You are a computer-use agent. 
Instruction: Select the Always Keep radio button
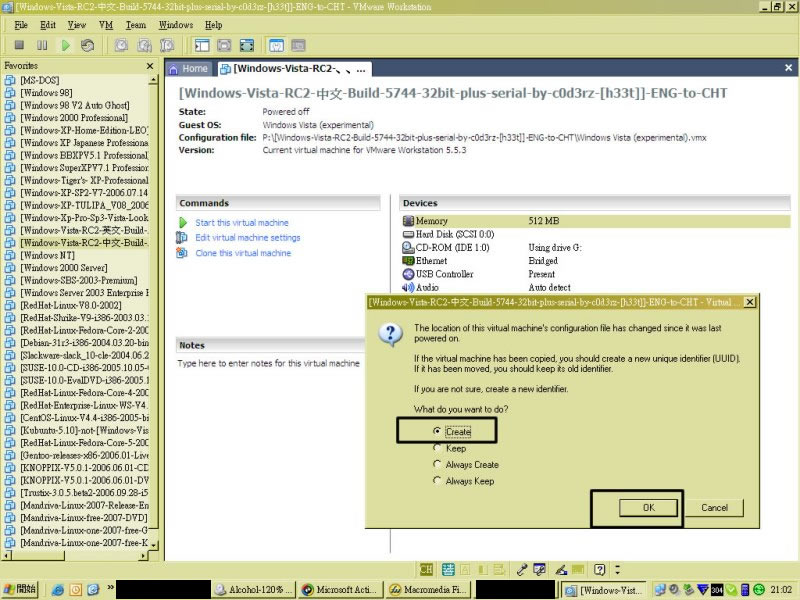[x=437, y=480]
